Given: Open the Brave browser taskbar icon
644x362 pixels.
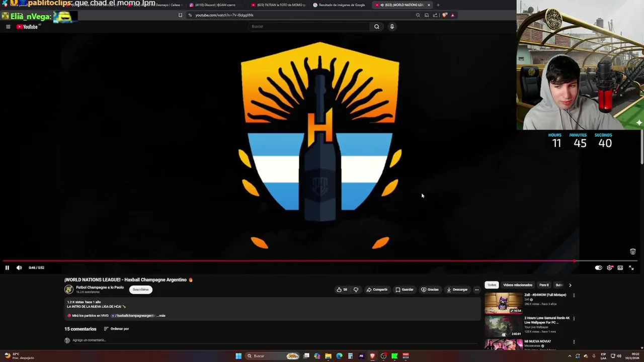Looking at the screenshot, I should [x=372, y=356].
